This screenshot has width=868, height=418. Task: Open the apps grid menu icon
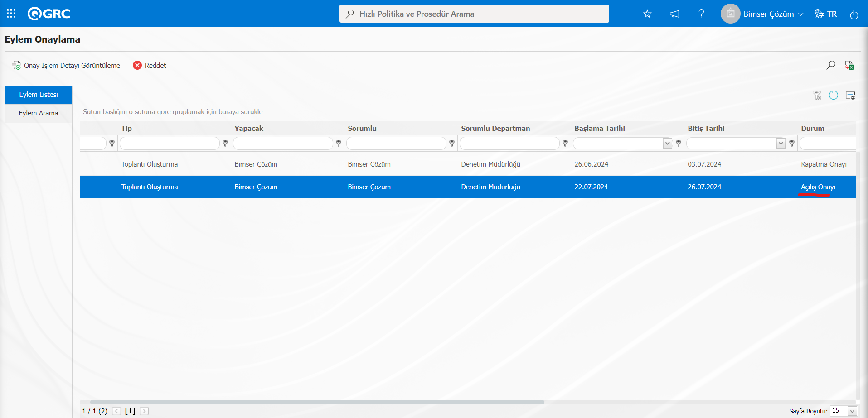11,14
